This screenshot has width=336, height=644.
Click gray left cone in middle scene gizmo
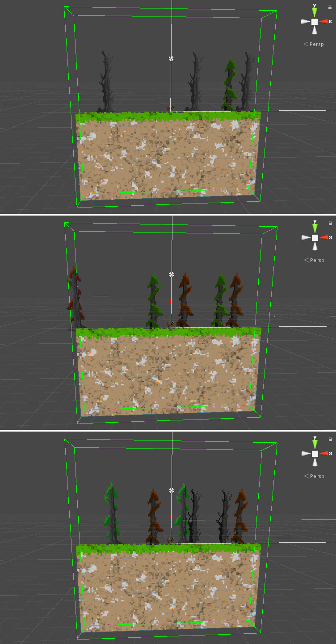point(306,237)
